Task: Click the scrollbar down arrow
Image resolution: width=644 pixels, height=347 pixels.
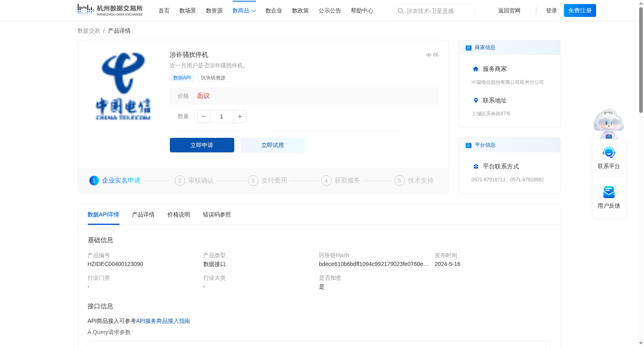Action: pyautogui.click(x=641, y=344)
